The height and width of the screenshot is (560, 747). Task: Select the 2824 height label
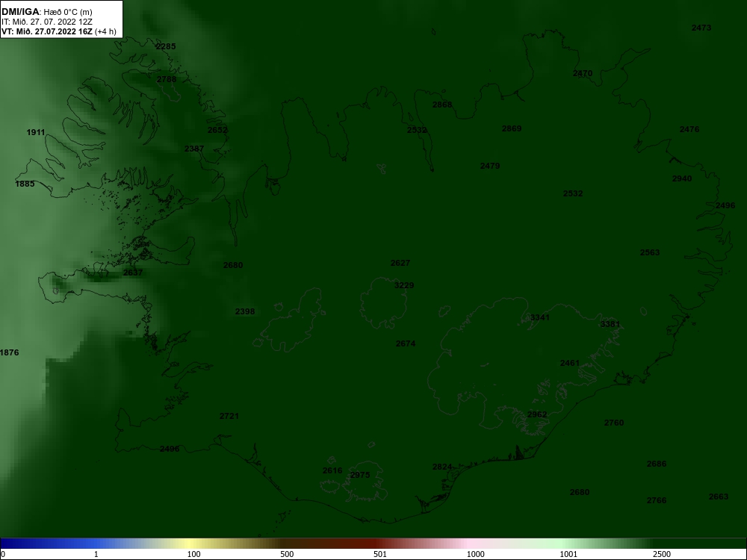click(442, 467)
